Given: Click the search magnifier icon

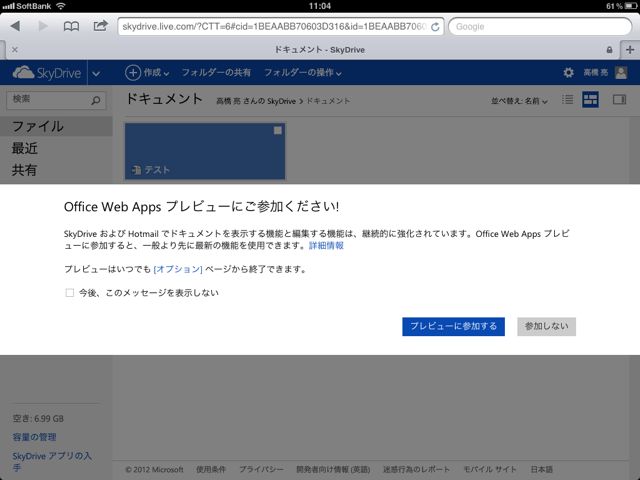Looking at the screenshot, I should tap(96, 100).
